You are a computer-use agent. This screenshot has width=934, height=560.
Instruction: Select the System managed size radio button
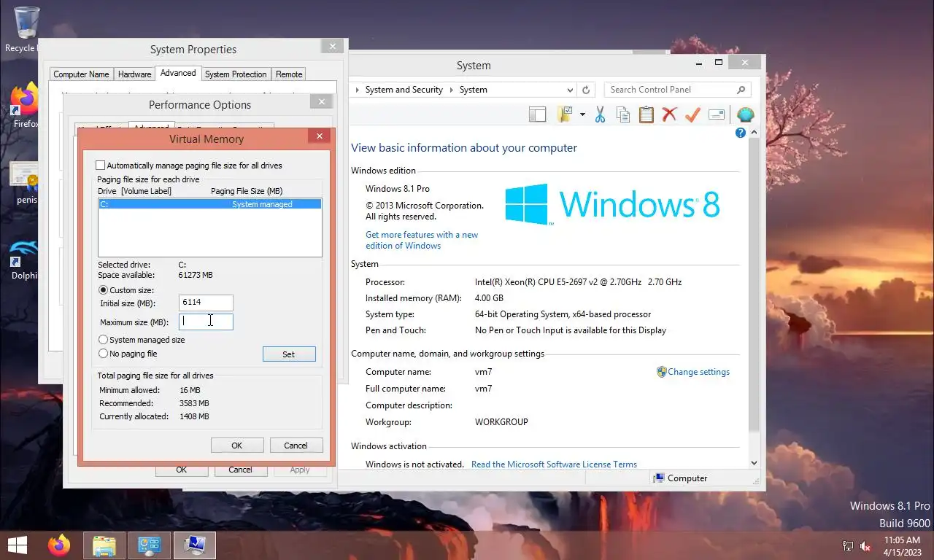coord(103,340)
